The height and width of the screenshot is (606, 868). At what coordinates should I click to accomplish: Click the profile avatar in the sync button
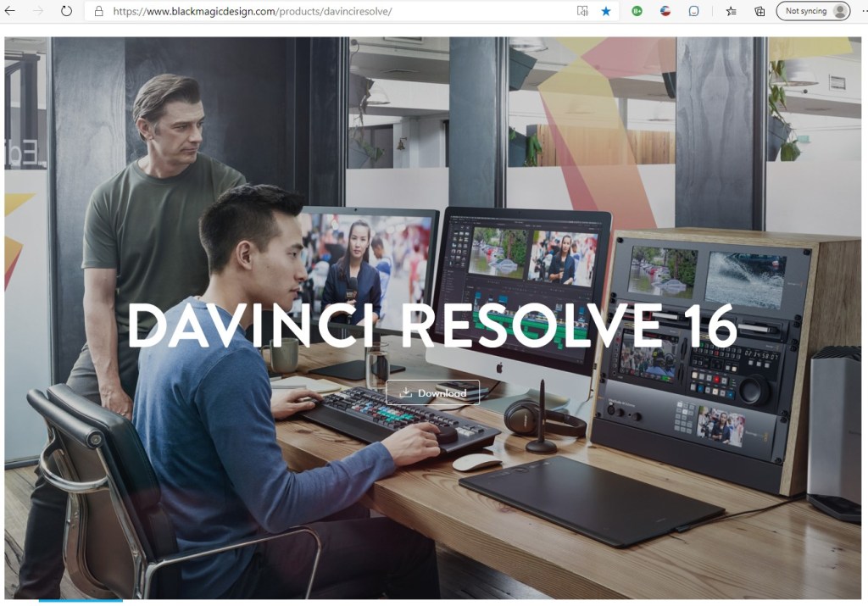(839, 11)
